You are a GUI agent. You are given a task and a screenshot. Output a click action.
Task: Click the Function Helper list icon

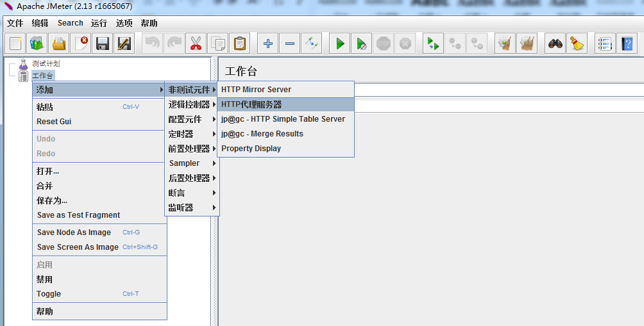(606, 44)
